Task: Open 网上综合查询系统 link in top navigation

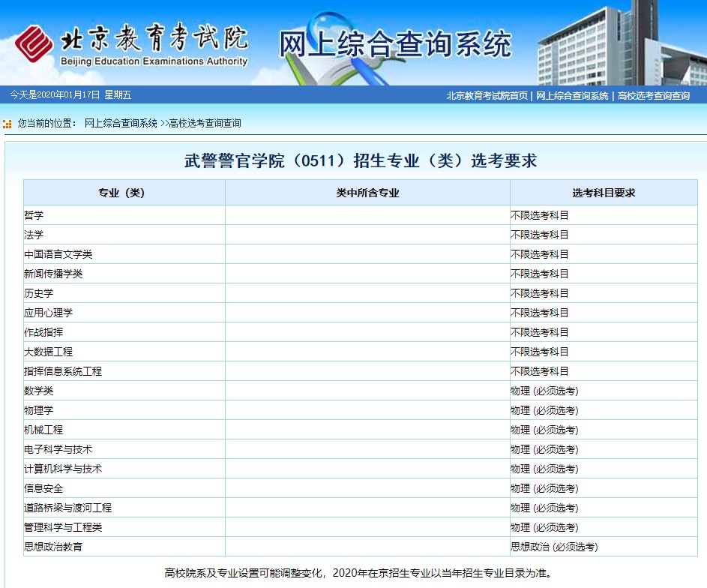Action: point(572,95)
